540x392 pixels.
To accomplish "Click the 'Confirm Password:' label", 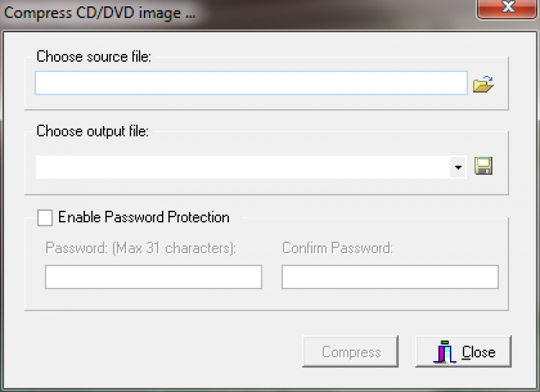I will click(x=337, y=248).
